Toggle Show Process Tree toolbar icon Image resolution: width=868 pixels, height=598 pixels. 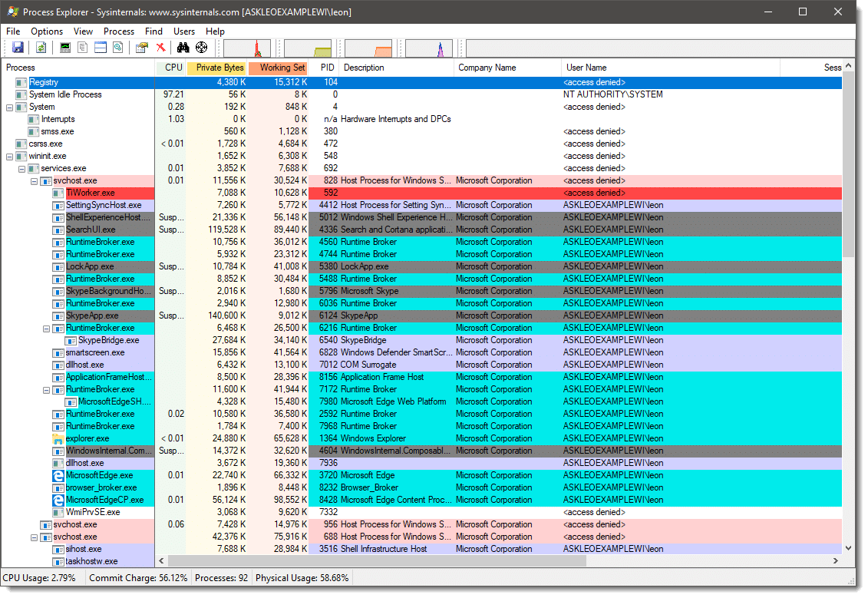tap(82, 48)
